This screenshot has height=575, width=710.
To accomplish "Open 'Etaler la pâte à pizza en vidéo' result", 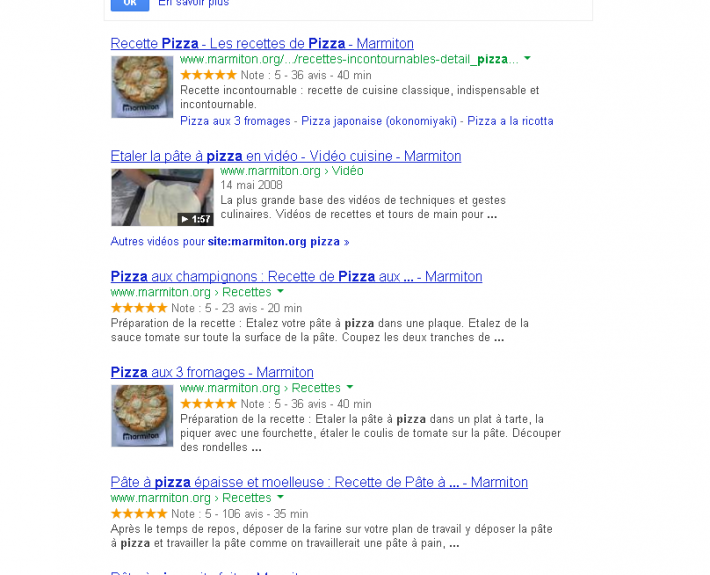I will (286, 156).
